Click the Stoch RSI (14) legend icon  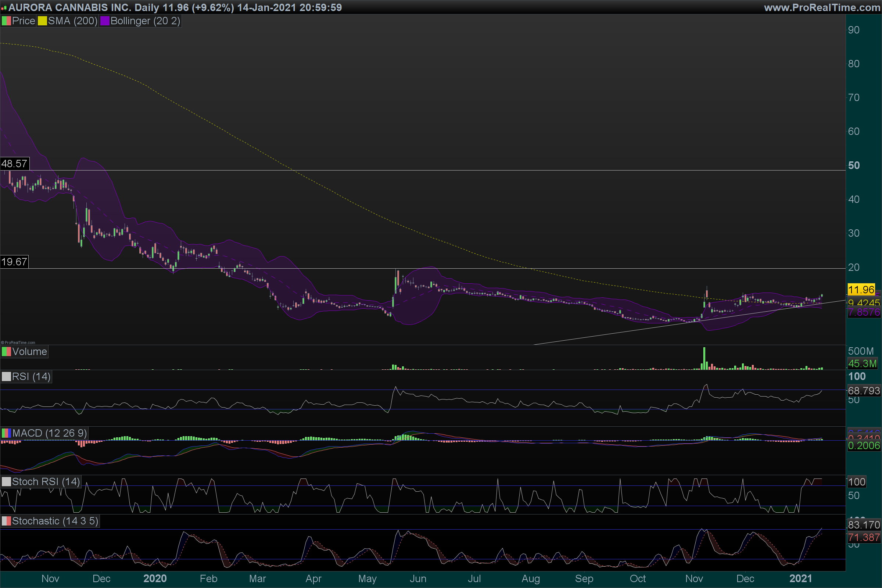[x=6, y=481]
